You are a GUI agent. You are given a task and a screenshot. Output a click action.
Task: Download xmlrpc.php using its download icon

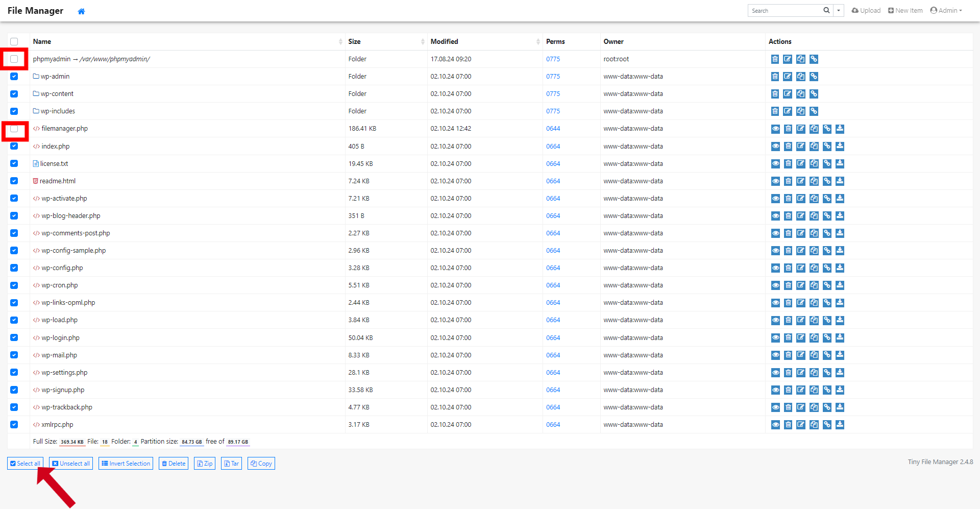click(840, 425)
